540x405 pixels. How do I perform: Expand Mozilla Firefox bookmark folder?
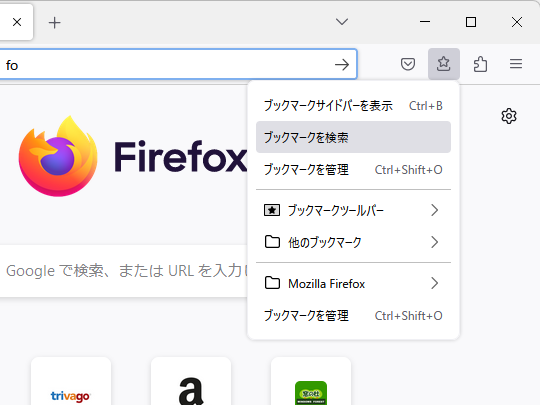click(353, 283)
